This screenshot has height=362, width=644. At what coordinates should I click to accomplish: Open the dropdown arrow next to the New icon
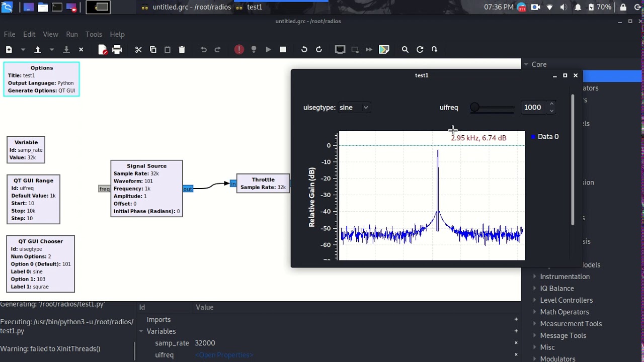[x=23, y=49]
